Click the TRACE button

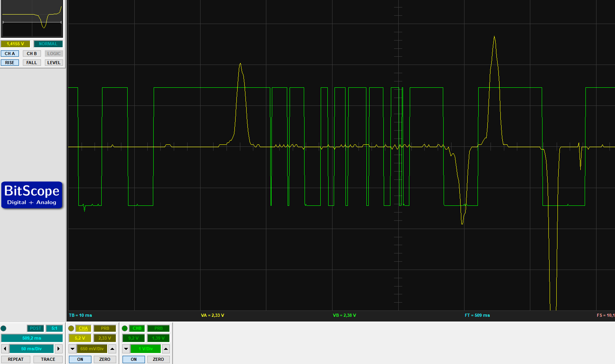48,359
